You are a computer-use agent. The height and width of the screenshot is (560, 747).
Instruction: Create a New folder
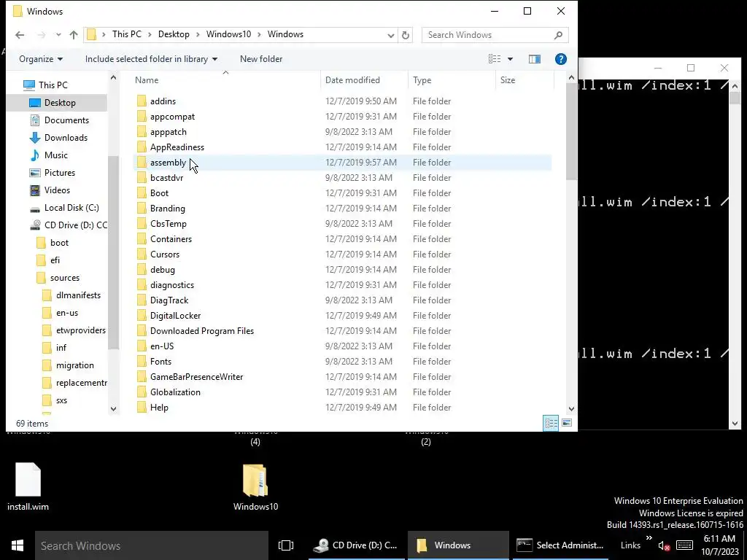[x=261, y=59]
